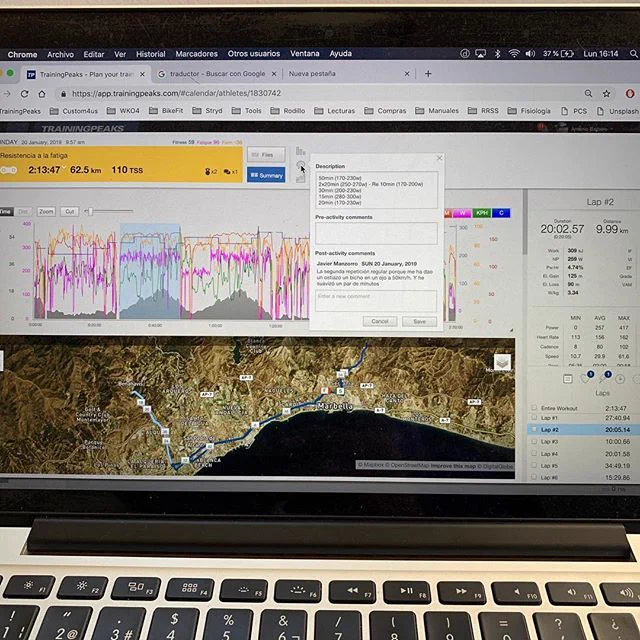Open the BikeFit bookmarks folder
The height and width of the screenshot is (640, 640).
point(166,111)
